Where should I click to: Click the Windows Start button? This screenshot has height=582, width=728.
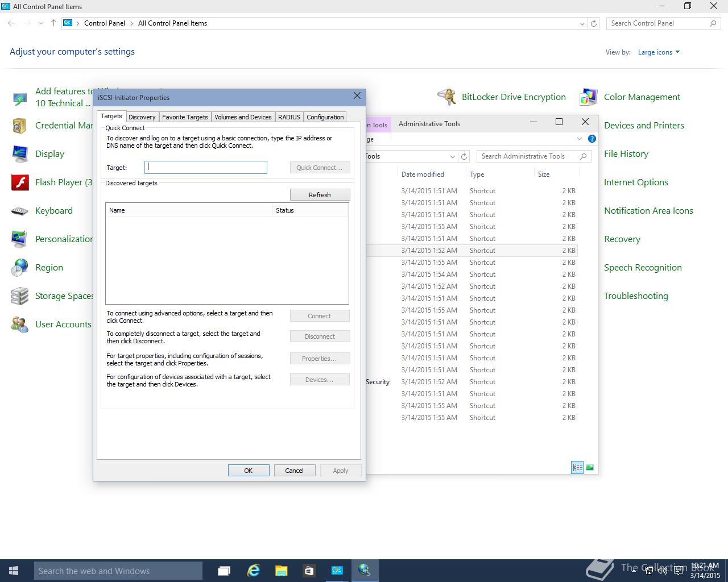[14, 571]
